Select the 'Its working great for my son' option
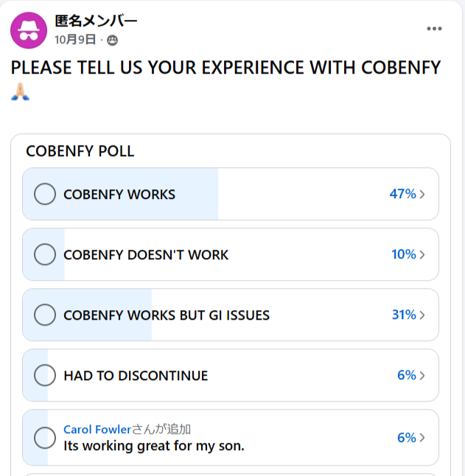 click(x=45, y=437)
